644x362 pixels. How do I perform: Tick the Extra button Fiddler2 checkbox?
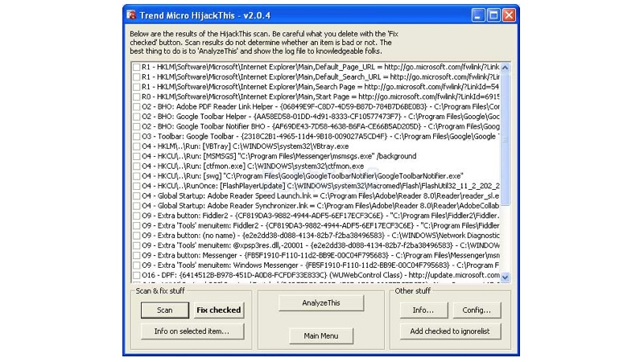(x=136, y=216)
